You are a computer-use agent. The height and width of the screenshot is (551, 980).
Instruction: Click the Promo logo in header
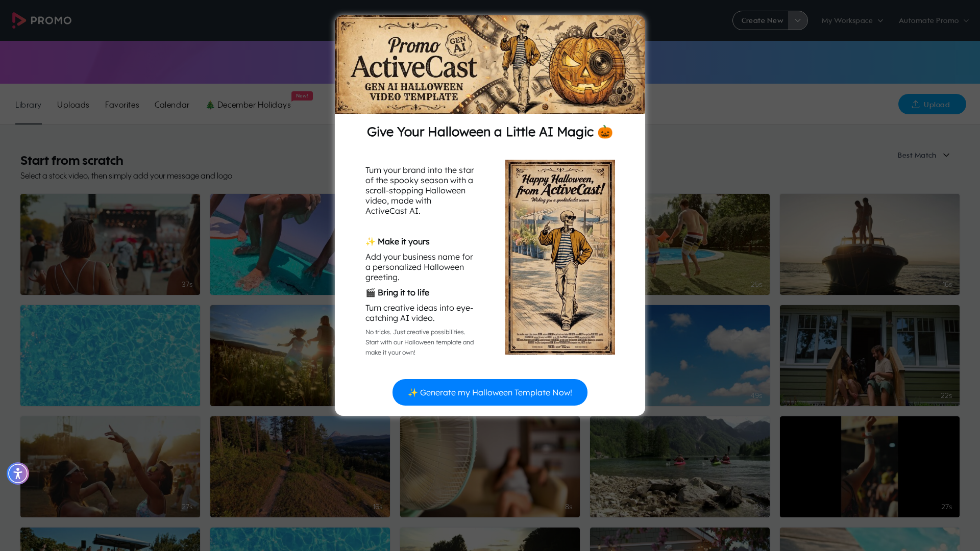[42, 20]
